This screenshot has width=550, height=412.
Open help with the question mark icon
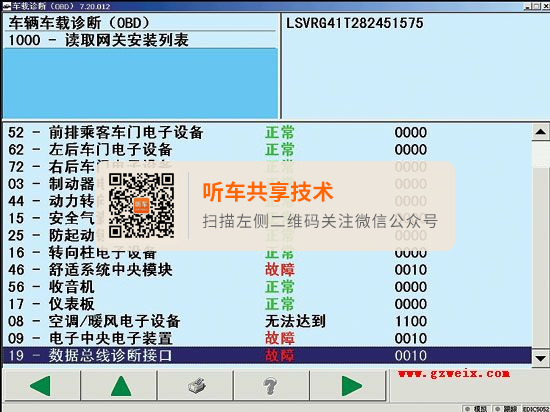pos(271,386)
